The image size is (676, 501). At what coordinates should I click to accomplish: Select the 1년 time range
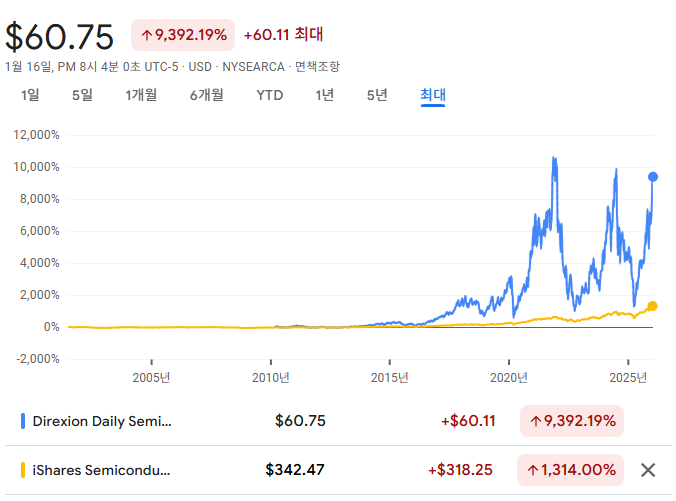324,95
